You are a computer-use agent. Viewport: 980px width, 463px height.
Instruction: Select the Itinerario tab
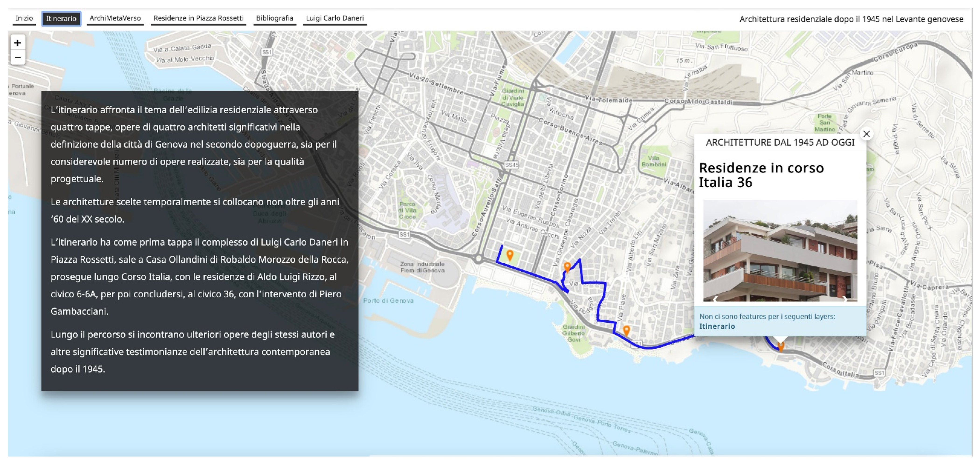(x=61, y=18)
